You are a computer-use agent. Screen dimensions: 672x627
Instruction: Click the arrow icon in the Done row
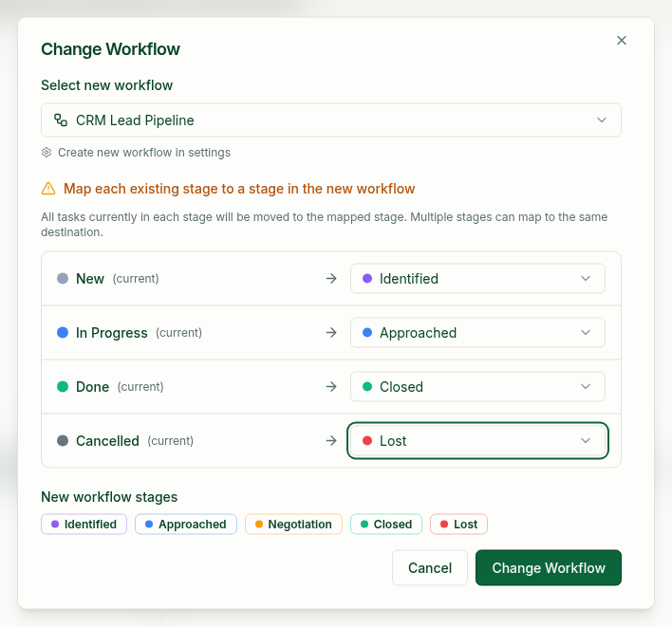[x=331, y=386]
